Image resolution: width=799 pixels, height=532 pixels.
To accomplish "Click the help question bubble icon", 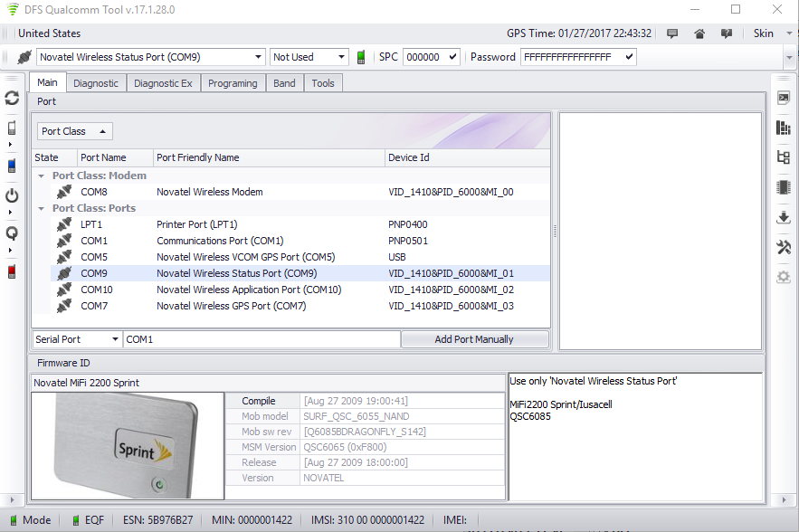I will point(726,33).
